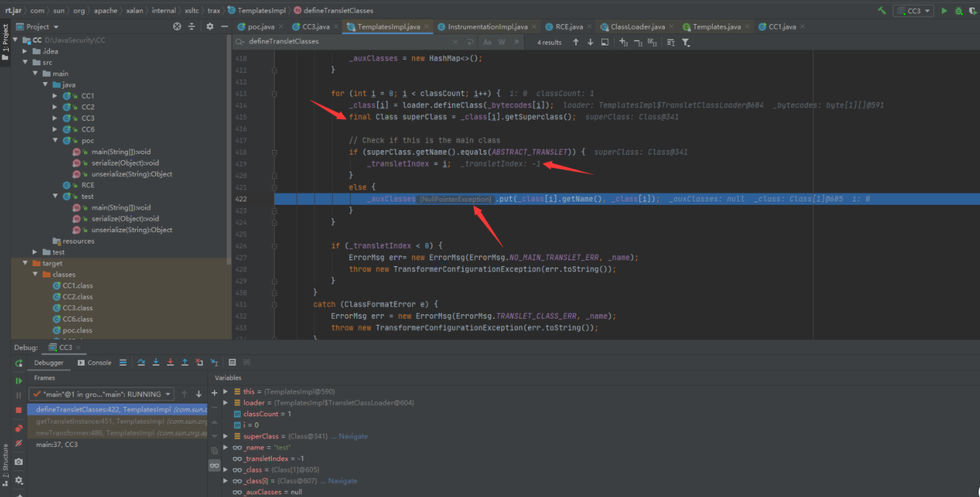Expand the .idea folder
Image resolution: width=980 pixels, height=497 pixels.
pyautogui.click(x=25, y=51)
